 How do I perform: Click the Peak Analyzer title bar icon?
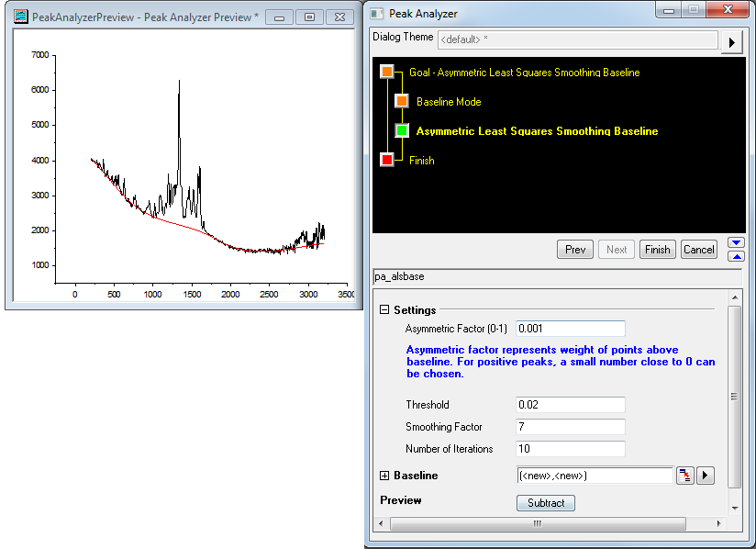pos(377,13)
